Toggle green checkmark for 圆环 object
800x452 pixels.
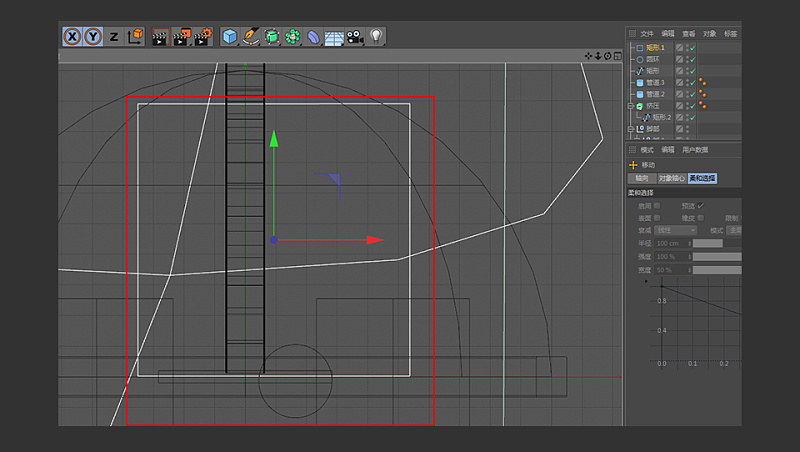coord(692,59)
